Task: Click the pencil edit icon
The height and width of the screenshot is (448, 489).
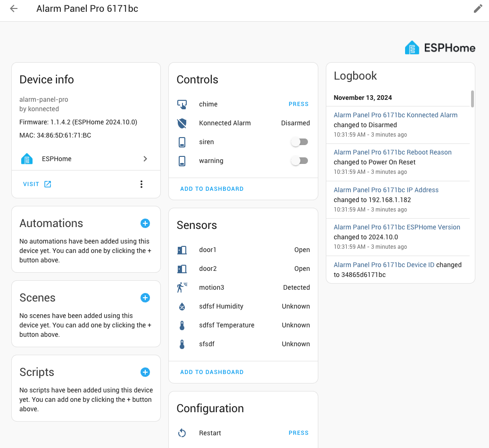Action: click(x=478, y=9)
